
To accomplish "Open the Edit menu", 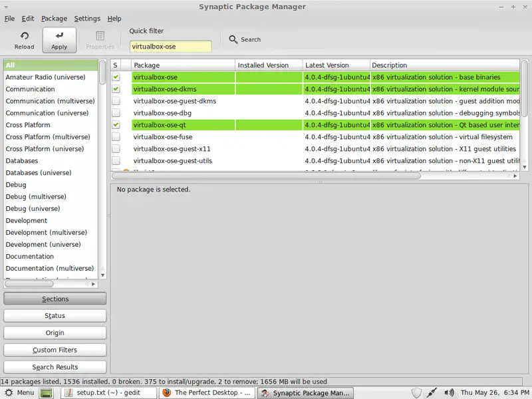I will (x=28, y=19).
